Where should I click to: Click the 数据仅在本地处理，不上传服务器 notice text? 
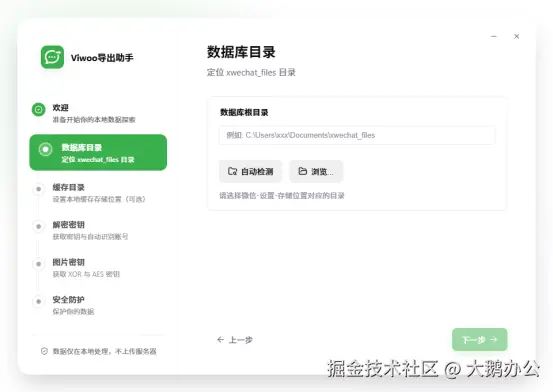click(x=104, y=351)
